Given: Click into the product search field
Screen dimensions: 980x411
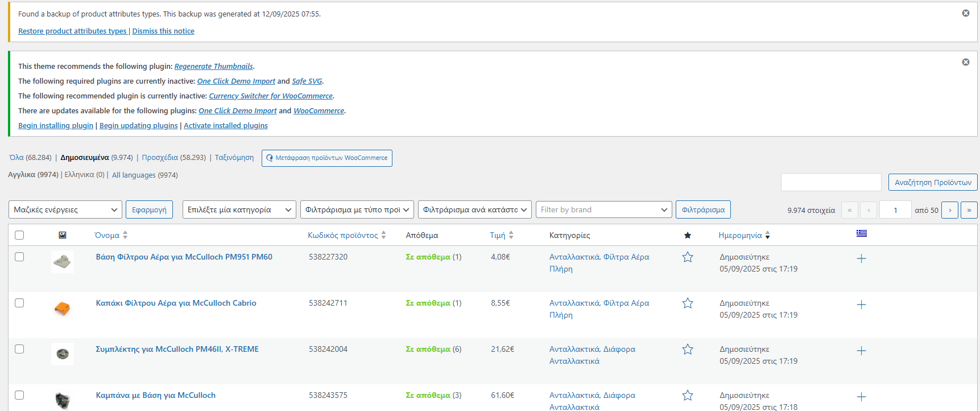Looking at the screenshot, I should coord(830,182).
